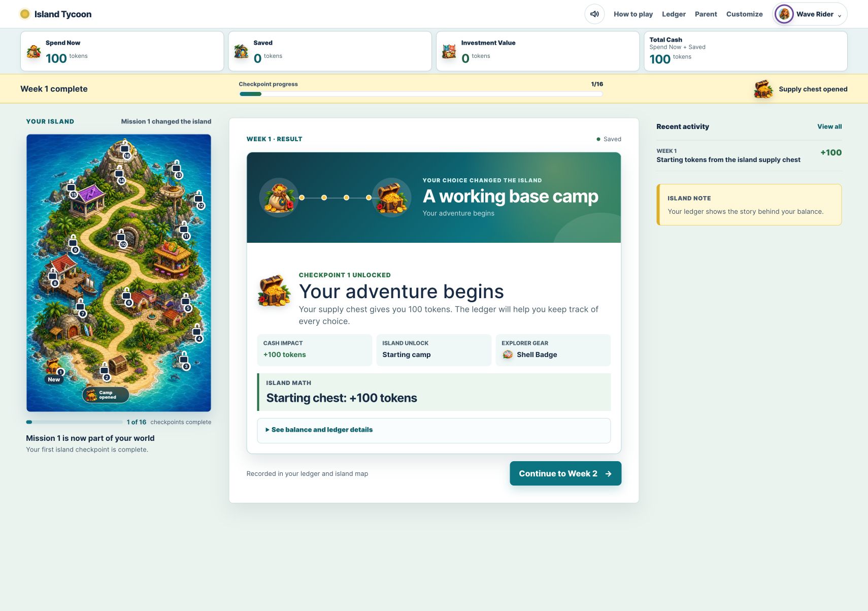Click the Supply chest opened treasure icon
This screenshot has width=868, height=611.
pos(763,89)
